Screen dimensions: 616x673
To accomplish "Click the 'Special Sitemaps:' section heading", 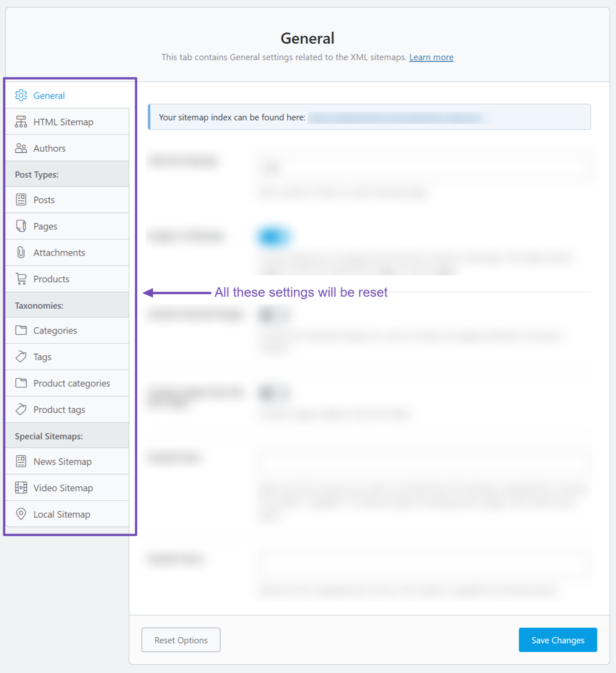I will tap(49, 436).
